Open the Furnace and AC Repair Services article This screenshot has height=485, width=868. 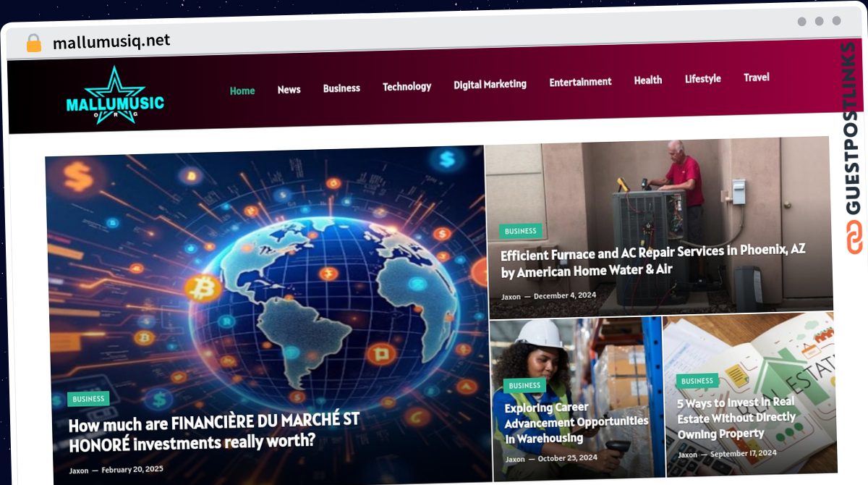(652, 260)
